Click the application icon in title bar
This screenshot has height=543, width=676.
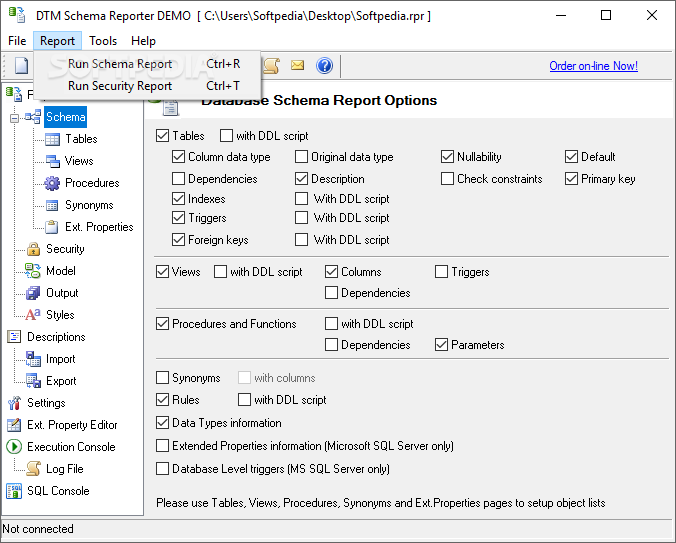click(17, 15)
